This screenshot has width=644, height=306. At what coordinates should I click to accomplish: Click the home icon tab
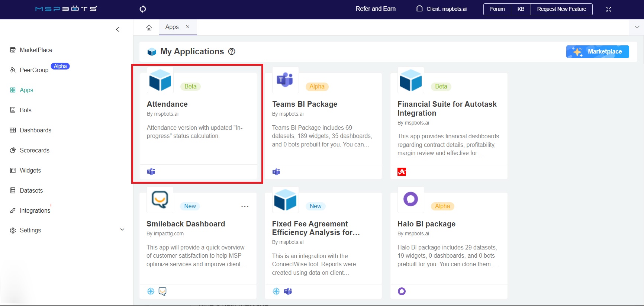click(x=149, y=28)
